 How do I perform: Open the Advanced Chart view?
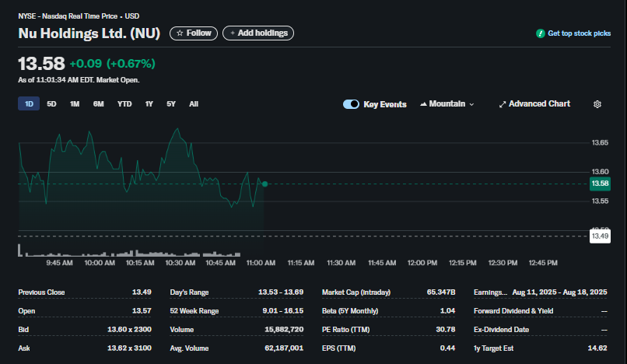point(534,104)
